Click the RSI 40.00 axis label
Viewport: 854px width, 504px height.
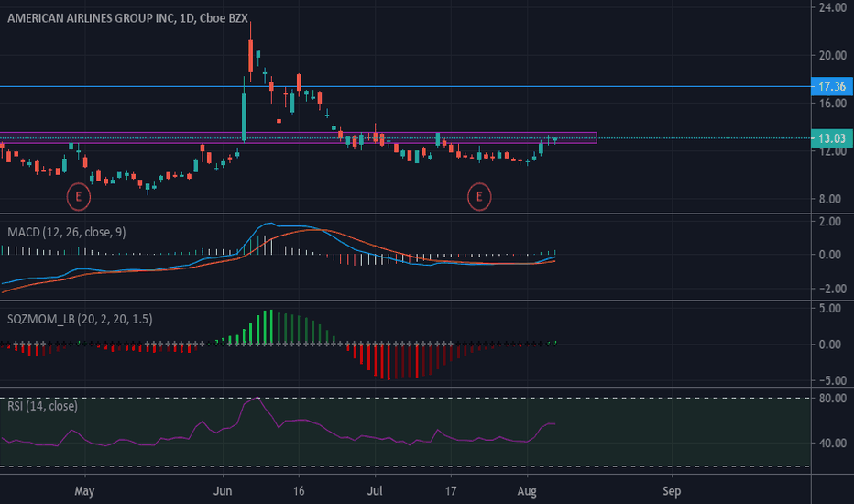[833, 443]
